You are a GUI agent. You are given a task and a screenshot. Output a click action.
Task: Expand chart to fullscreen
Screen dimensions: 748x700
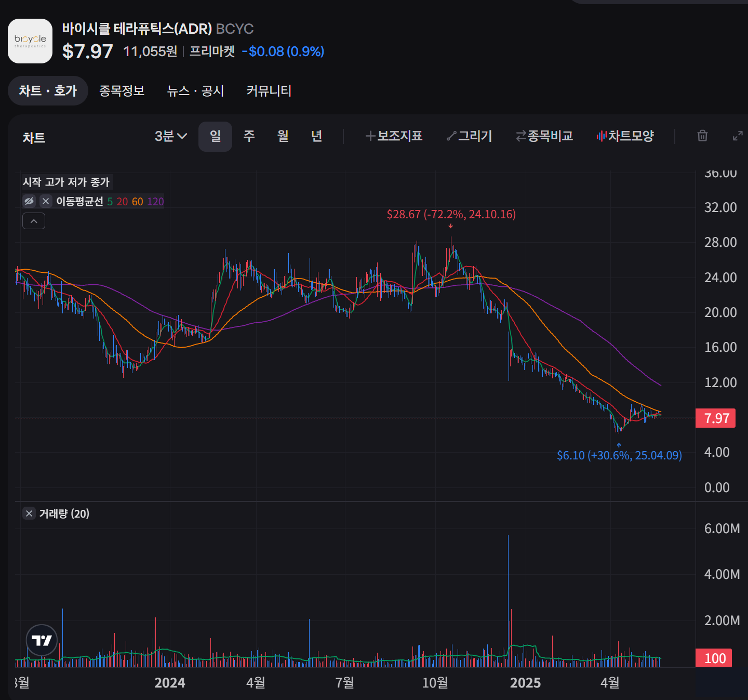click(738, 136)
